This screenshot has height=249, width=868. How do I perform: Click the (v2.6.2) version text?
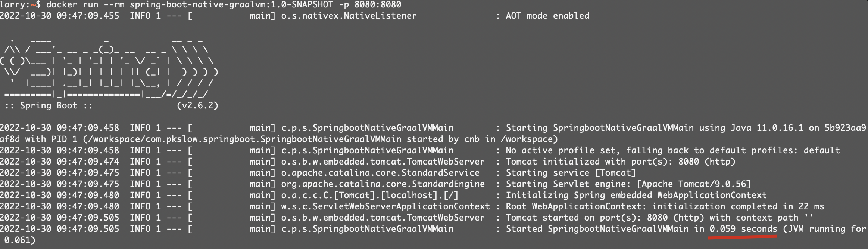click(197, 106)
